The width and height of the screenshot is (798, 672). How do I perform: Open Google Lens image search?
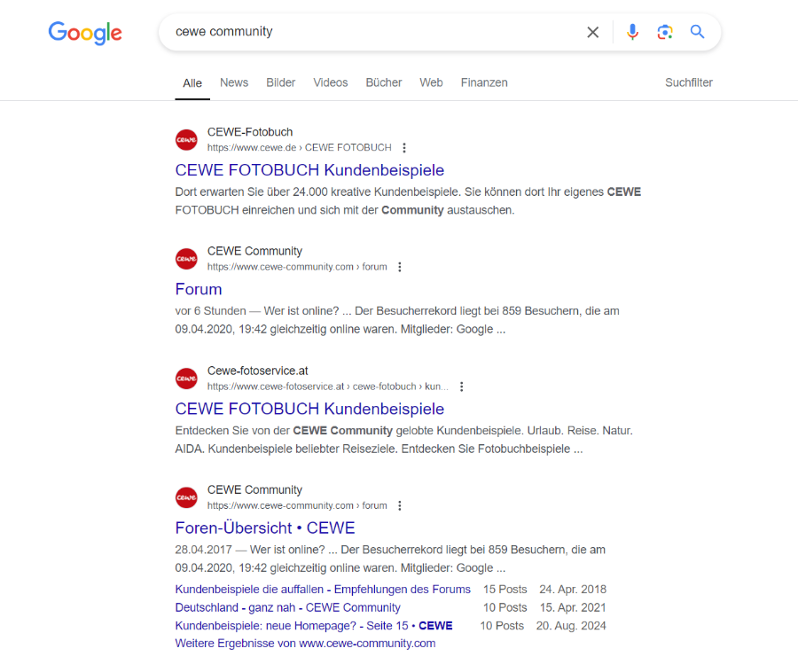coord(665,32)
